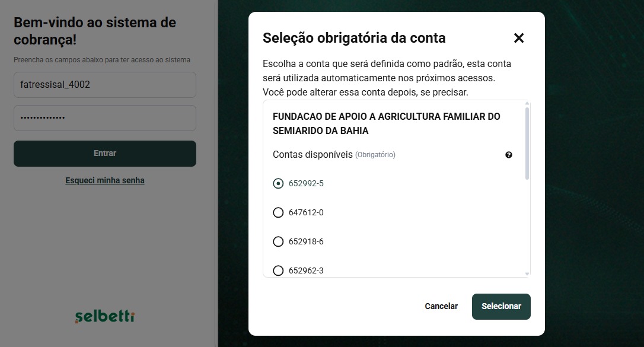Pick the 652918-6 account radio button
Screen dimensions: 644x347
click(x=278, y=241)
